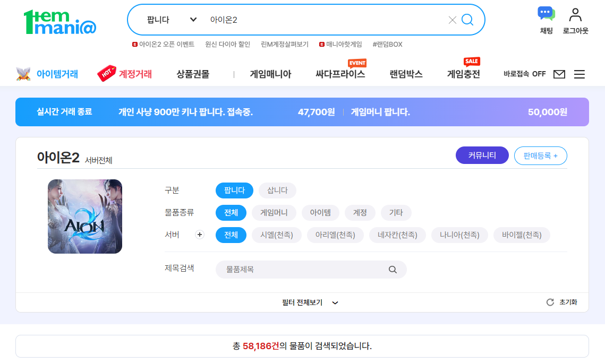Click the 물품제목 title search field
Viewport: 605px width, 364px height.
[x=311, y=270]
